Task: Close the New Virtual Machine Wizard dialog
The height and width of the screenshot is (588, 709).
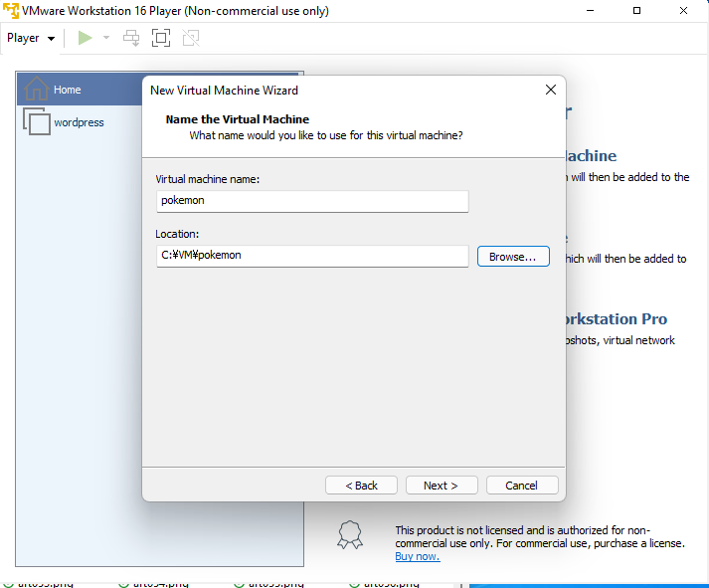Action: coord(550,90)
